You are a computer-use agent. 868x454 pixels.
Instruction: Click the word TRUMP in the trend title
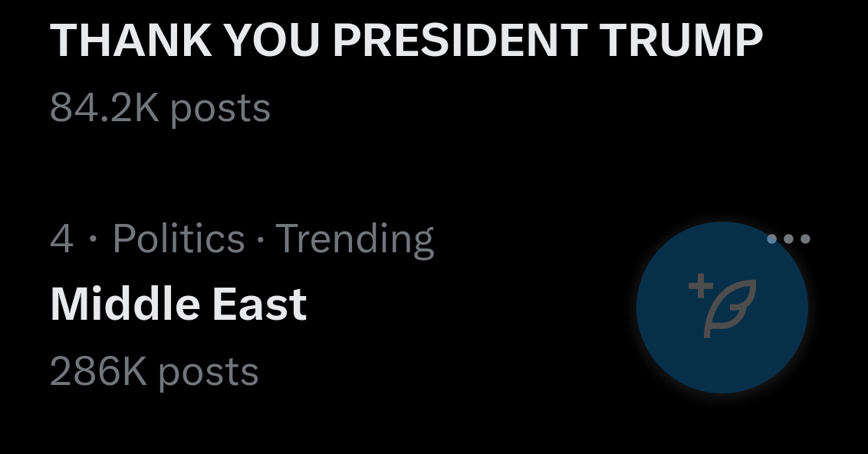click(x=681, y=40)
